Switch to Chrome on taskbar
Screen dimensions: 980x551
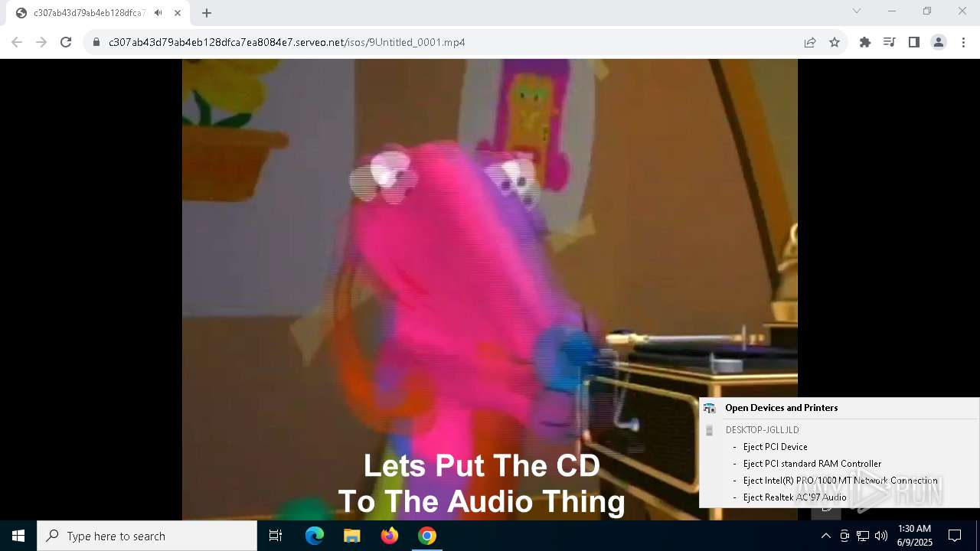(x=427, y=536)
